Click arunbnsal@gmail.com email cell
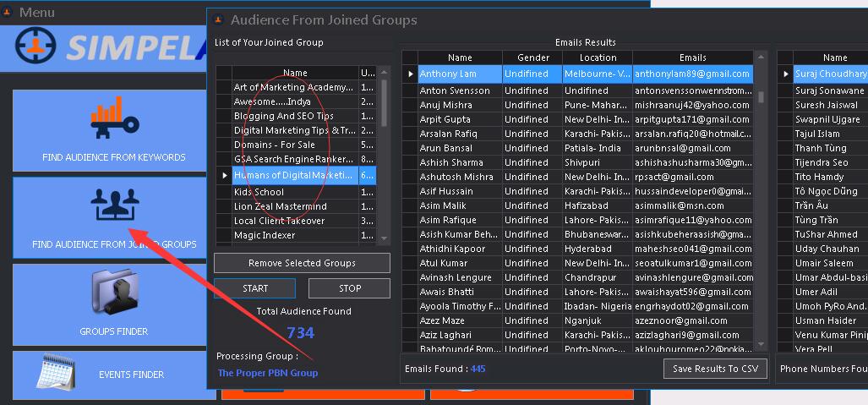 point(692,148)
